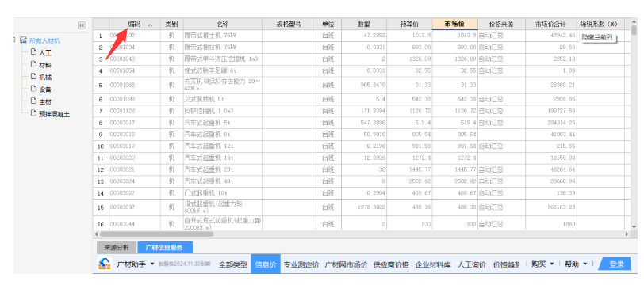Click the name cell 汽车式起重机 5t

point(223,122)
